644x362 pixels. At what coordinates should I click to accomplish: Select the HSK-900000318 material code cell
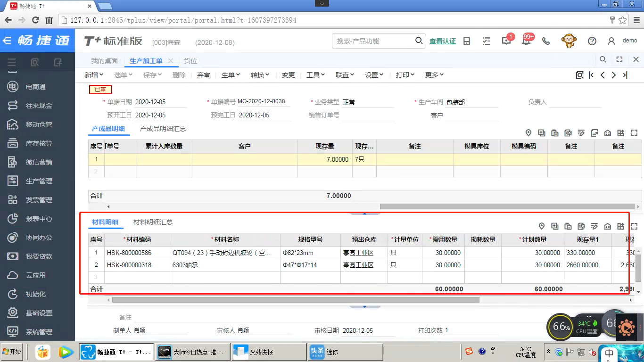click(137, 265)
